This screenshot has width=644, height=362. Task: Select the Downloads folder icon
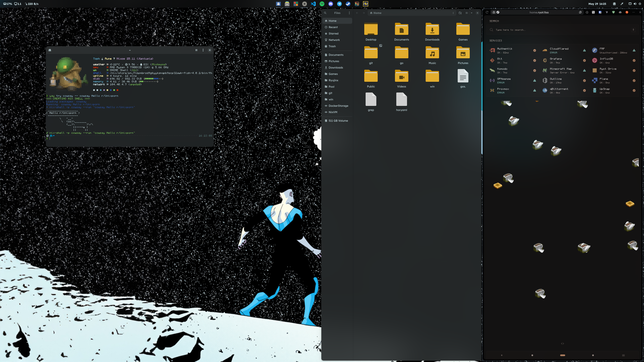(x=432, y=29)
